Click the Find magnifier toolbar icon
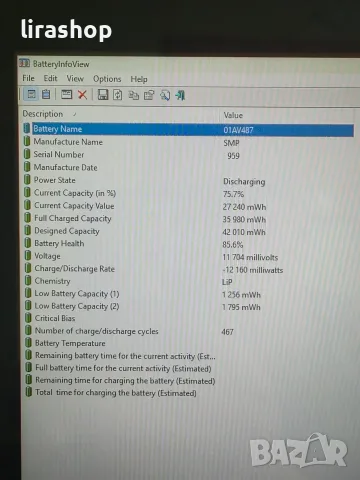The image size is (360, 480). 165,96
